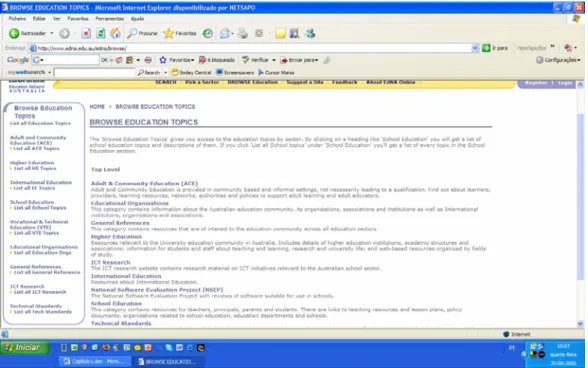Click PT language indicator in taskbar
This screenshot has width=588, height=368.
coord(512,348)
